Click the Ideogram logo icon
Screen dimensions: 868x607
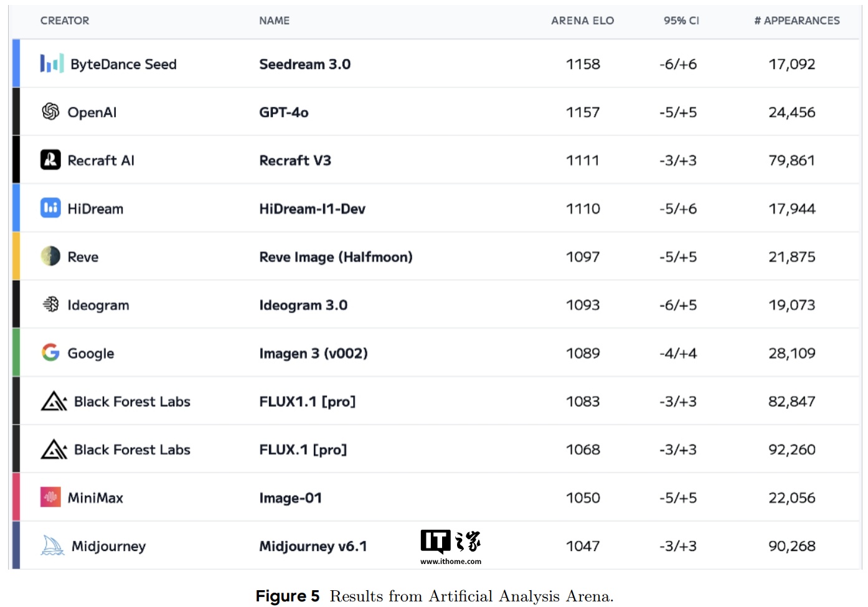coord(50,304)
